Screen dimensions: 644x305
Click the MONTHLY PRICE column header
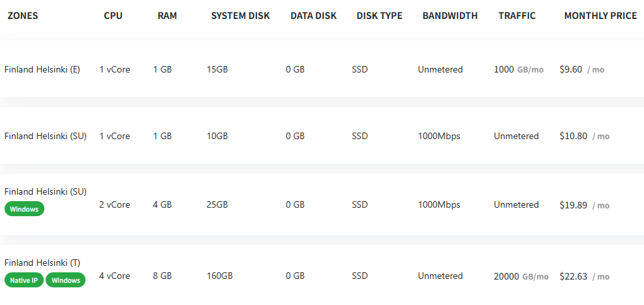[x=600, y=16]
